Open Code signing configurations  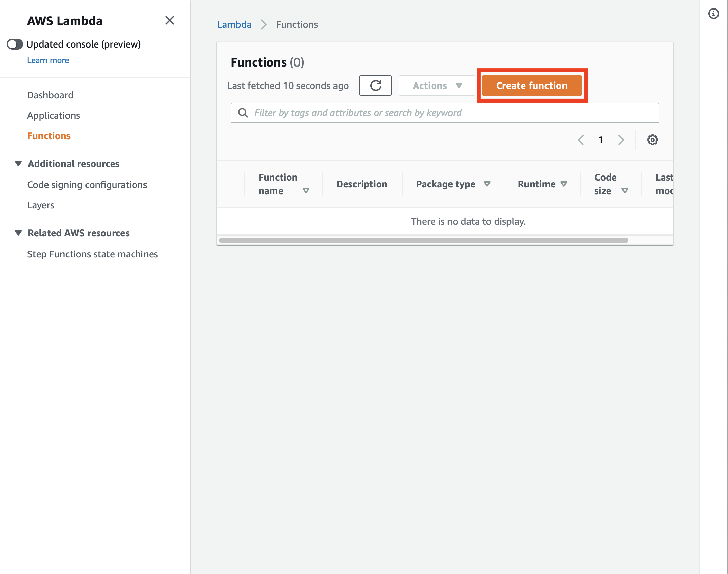click(x=87, y=185)
